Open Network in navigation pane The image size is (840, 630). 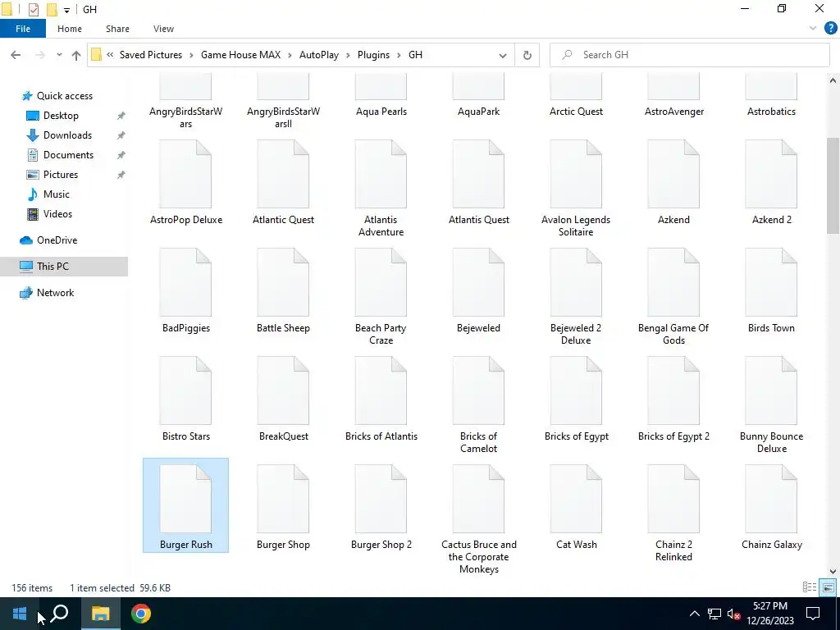tap(55, 293)
